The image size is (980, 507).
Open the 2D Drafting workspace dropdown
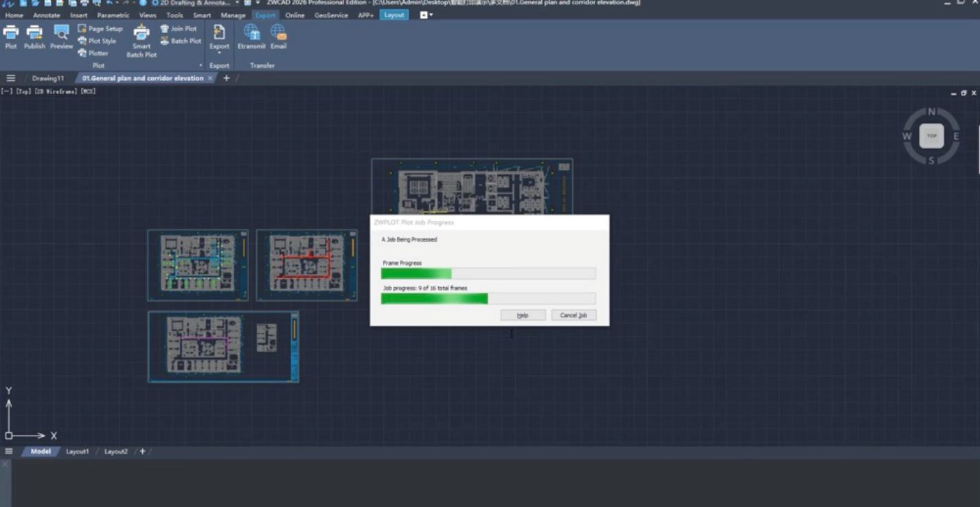tap(238, 3)
